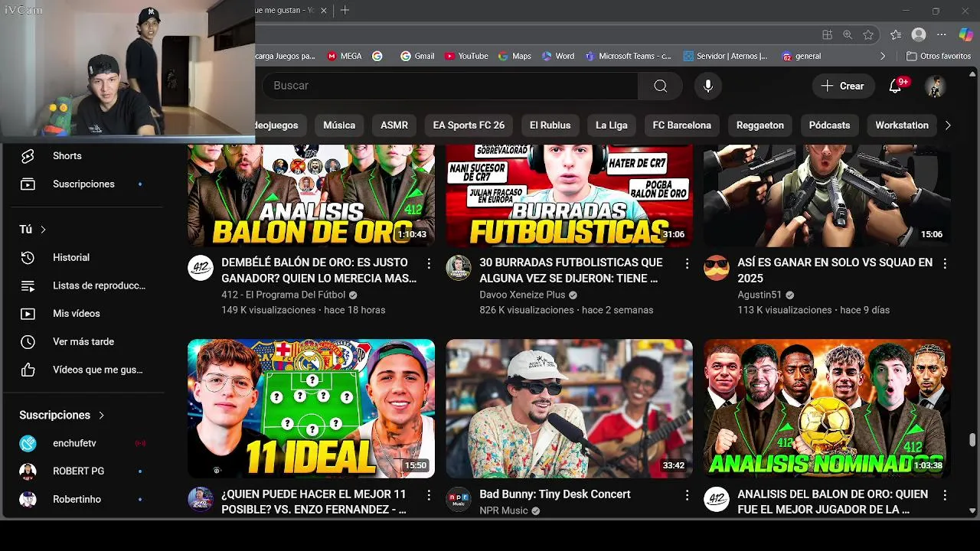Screen dimensions: 980x551
Task: Open the Microsoft Teams bookmark
Action: (x=628, y=56)
